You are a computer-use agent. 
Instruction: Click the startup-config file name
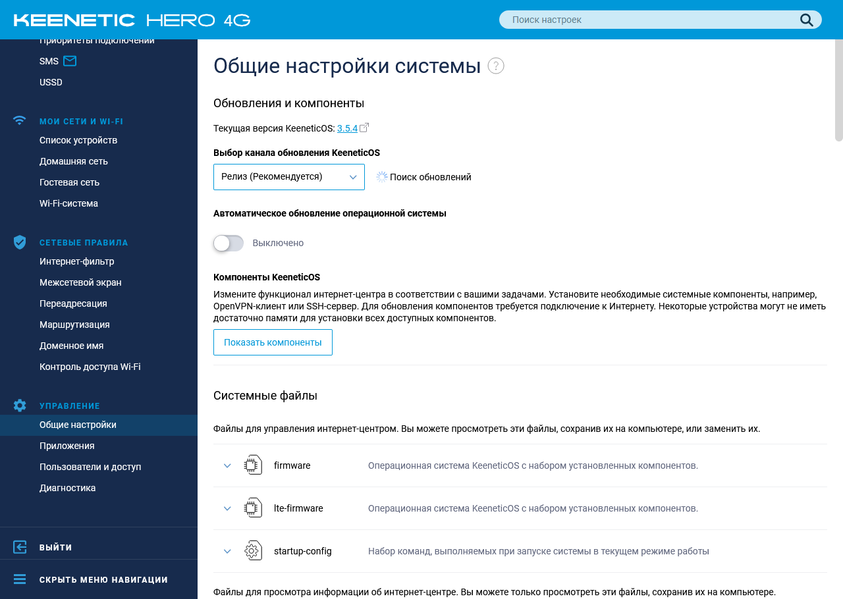(303, 551)
